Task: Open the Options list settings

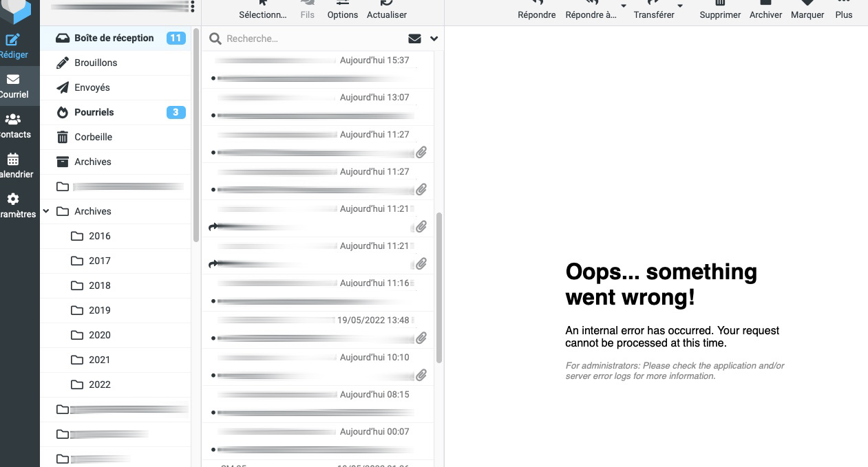Action: tap(343, 10)
